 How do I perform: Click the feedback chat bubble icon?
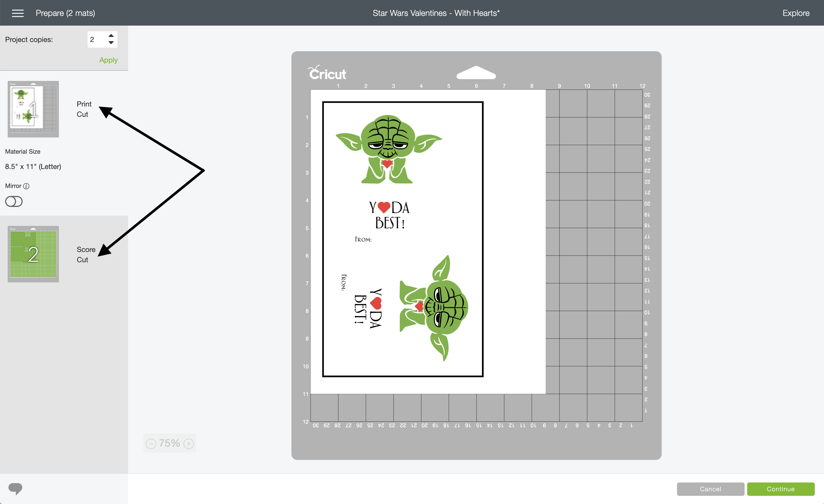click(15, 489)
